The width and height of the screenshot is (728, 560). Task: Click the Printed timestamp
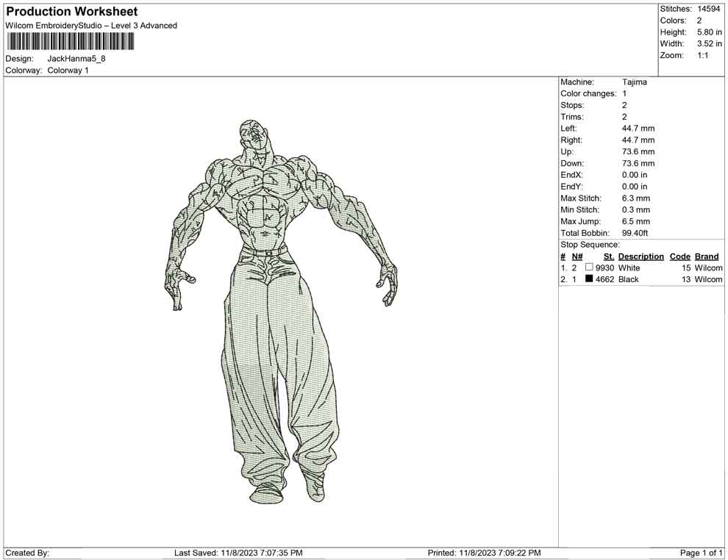click(x=485, y=553)
